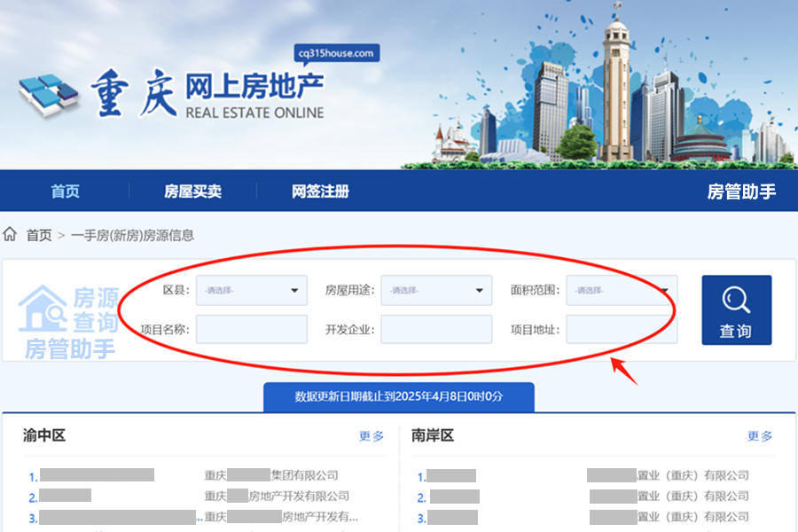The image size is (798, 532).
Task: Open the 房屋买卖 navigation menu
Action: 193,190
